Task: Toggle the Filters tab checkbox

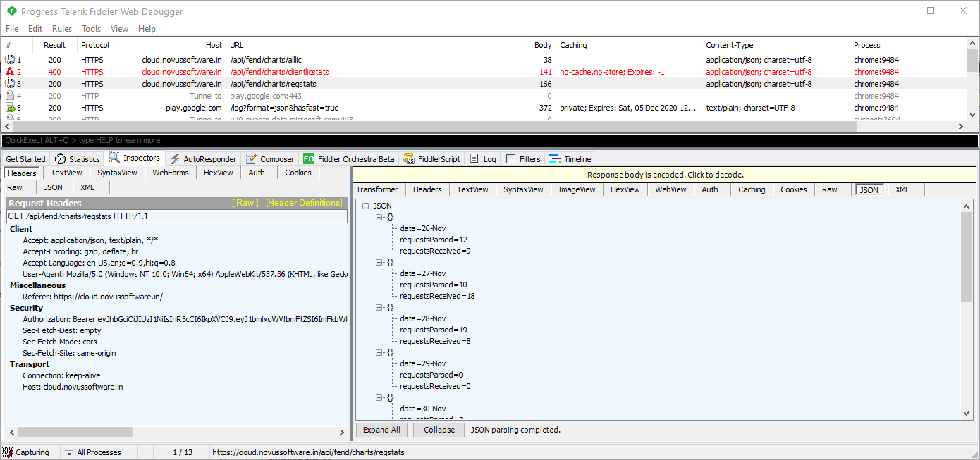Action: point(511,159)
